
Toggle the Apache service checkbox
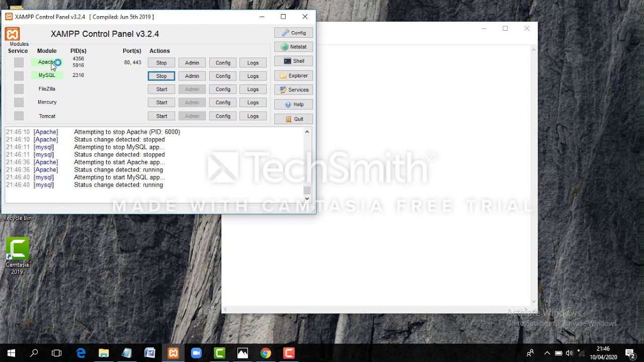(x=19, y=62)
